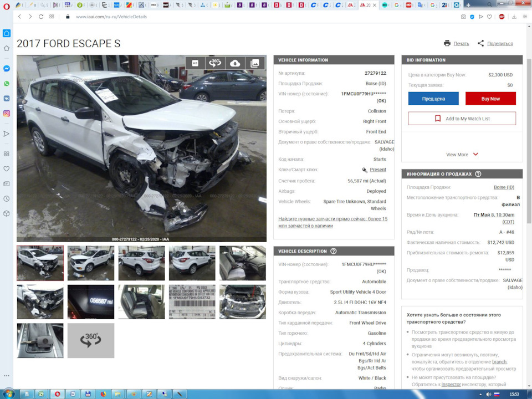Open VK in the sidebar

pyautogui.click(x=7, y=99)
